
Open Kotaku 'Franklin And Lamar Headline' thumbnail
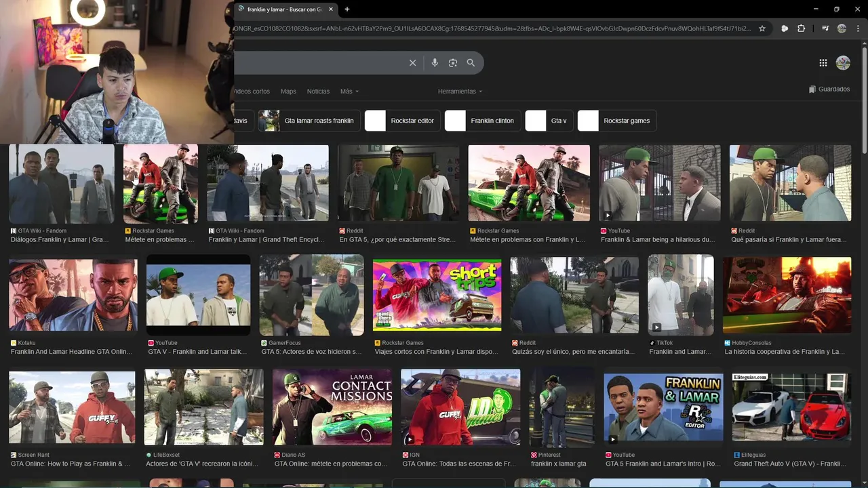(73, 295)
